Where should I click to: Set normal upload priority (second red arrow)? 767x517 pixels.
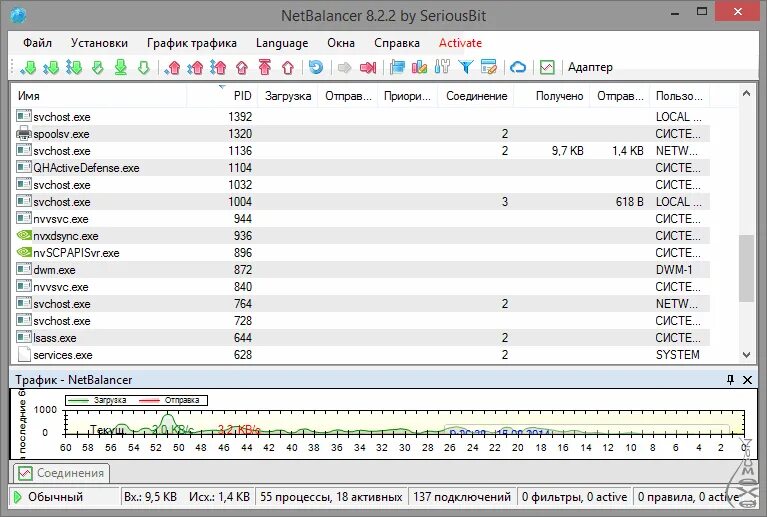[x=195, y=67]
